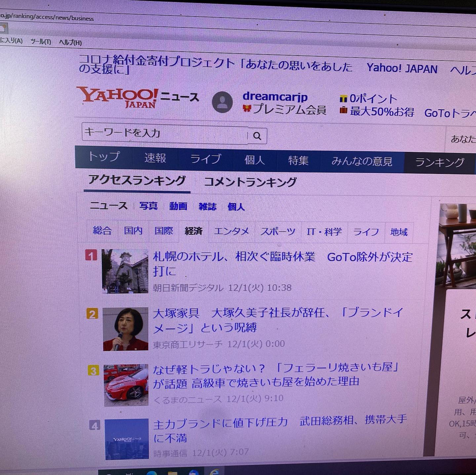Screen dimensions: 476x475
Task: Open the 主力ブランドに値下げ圧力 headline
Action: 280,429
